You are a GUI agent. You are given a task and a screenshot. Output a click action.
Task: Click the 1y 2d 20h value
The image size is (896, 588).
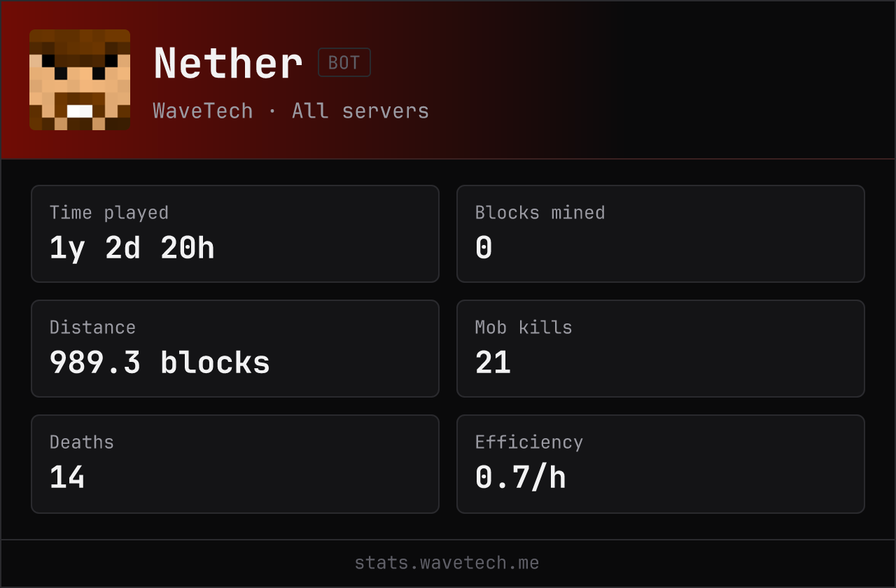[132, 248]
